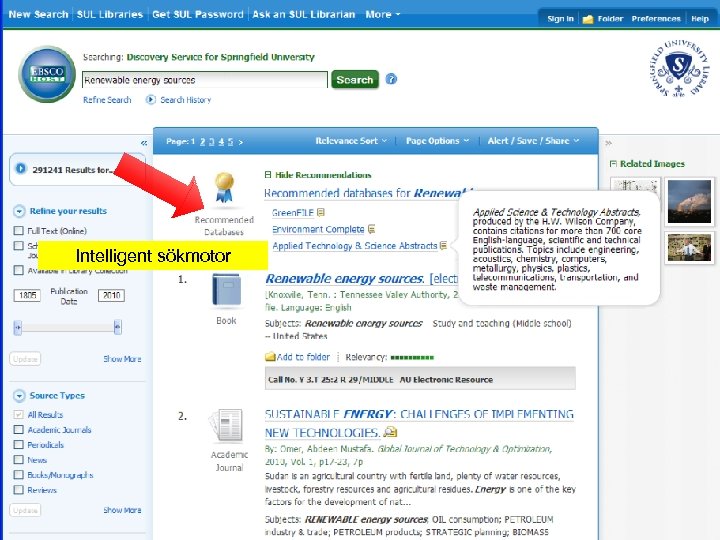Collapse the Refine your results section

(x=19, y=211)
